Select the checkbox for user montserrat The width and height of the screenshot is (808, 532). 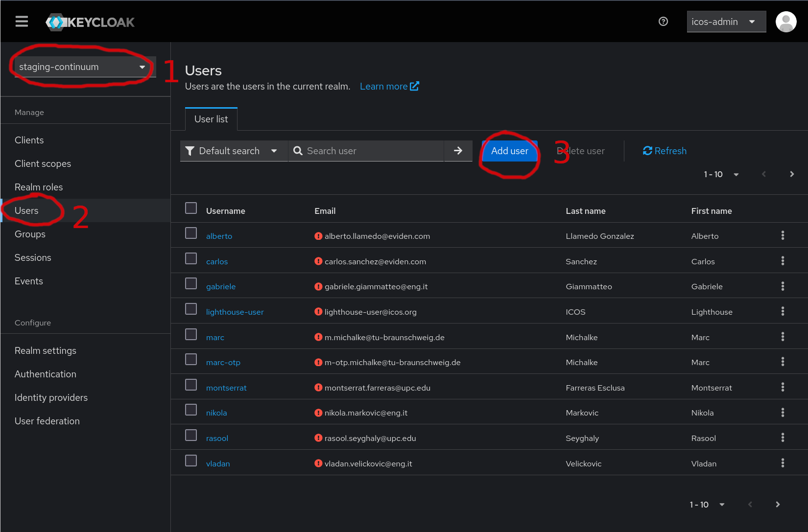pyautogui.click(x=191, y=385)
